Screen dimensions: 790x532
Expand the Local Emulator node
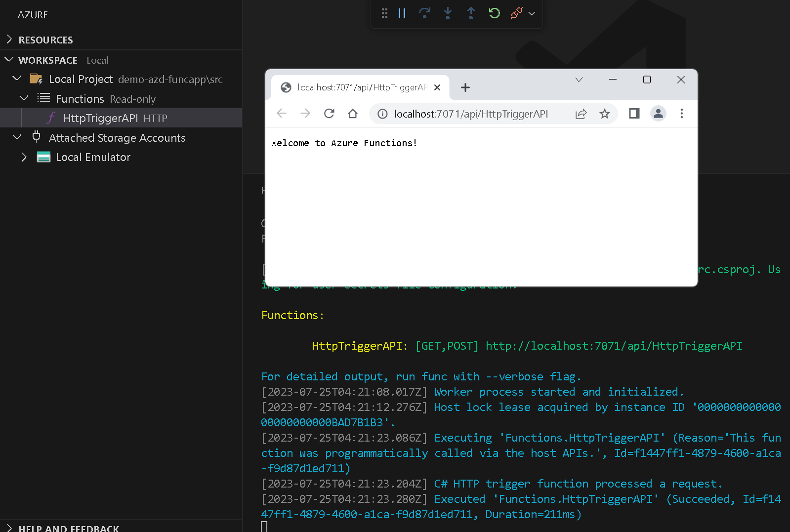[x=24, y=157]
